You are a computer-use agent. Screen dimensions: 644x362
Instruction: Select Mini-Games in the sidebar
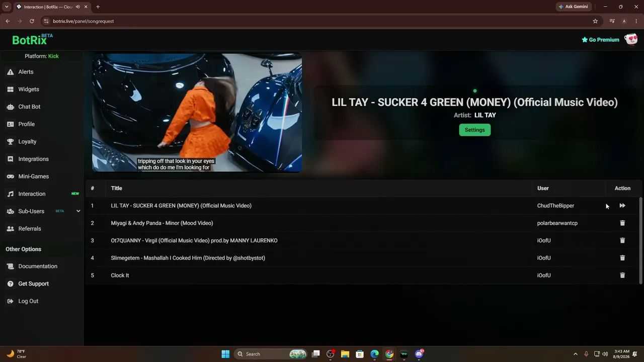tap(34, 176)
